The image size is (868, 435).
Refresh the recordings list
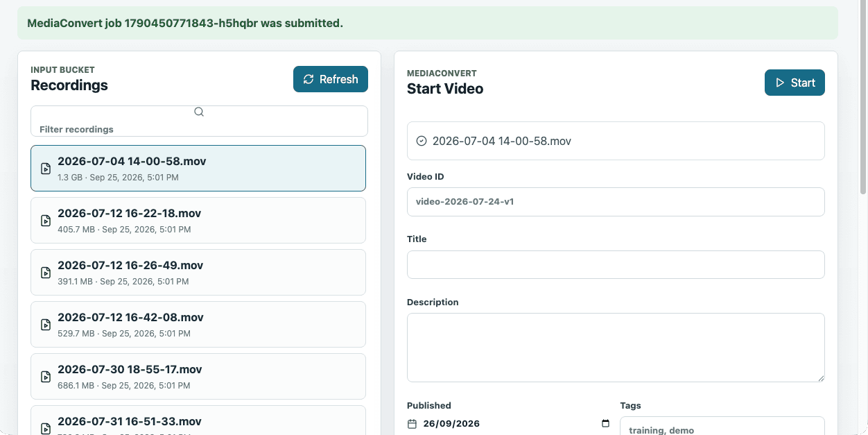(331, 79)
